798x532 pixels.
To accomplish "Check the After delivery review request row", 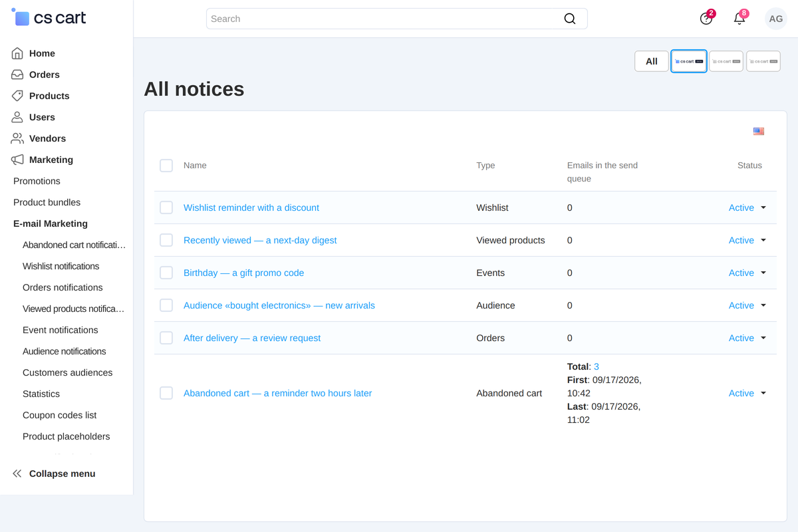I will pos(166,338).
